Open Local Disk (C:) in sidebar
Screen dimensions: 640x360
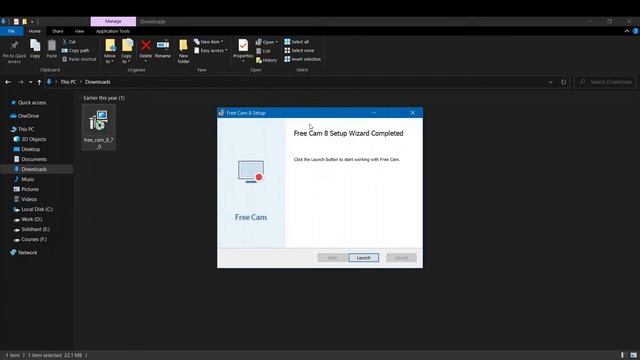[33, 209]
